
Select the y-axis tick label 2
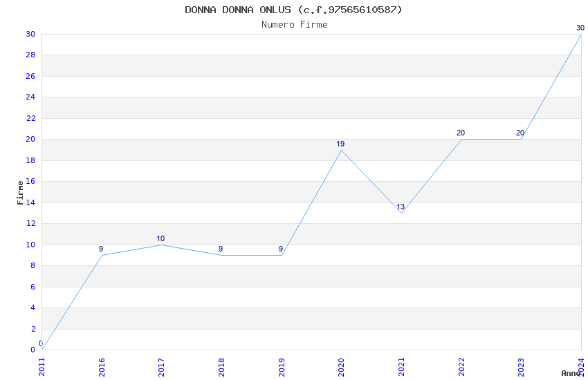coord(33,329)
